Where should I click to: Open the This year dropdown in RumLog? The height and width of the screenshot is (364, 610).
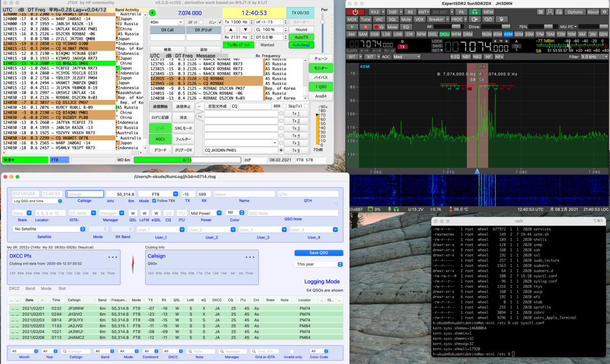319,264
